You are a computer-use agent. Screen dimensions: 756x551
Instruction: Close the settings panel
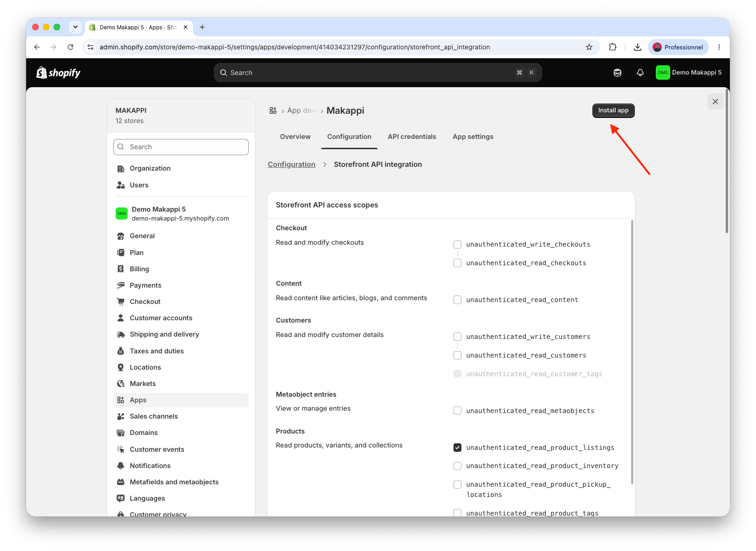tap(715, 102)
